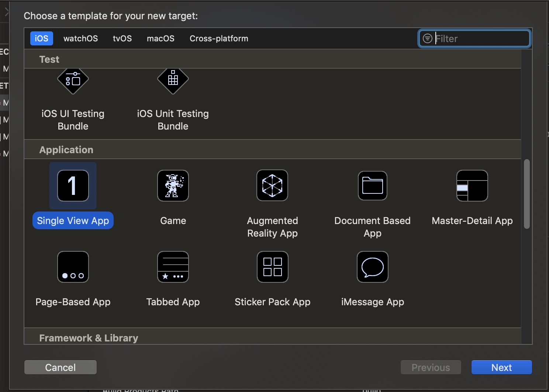Click the Next button
Viewport: 549px width, 392px height.
click(502, 367)
